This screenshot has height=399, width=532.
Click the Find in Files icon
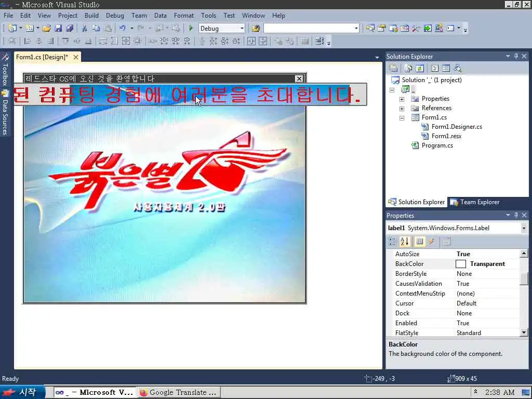click(256, 29)
